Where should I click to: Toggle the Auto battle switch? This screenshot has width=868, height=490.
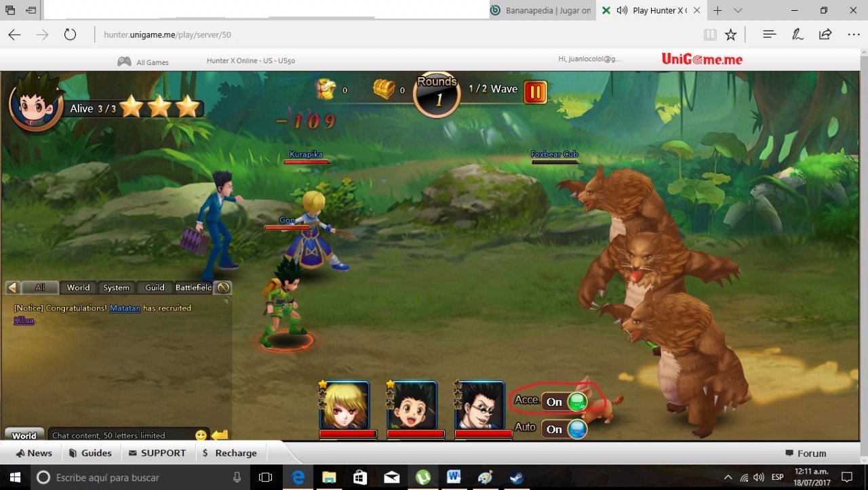point(564,429)
